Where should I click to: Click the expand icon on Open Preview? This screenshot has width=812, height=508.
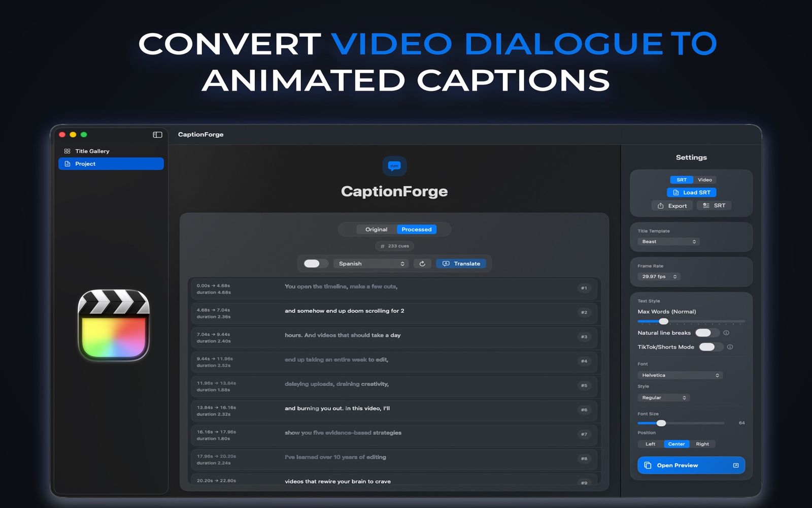(x=736, y=465)
